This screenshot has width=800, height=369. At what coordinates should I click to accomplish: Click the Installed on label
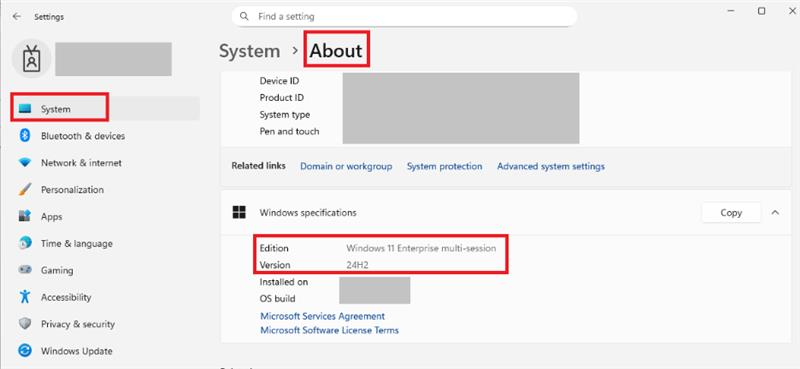tap(284, 282)
